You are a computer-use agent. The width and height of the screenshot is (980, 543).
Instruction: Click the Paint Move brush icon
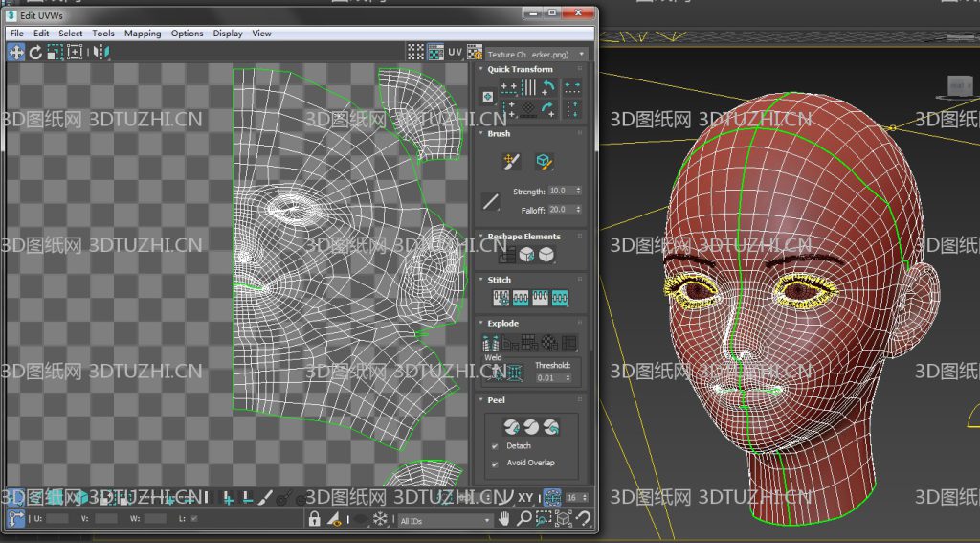pyautogui.click(x=509, y=162)
